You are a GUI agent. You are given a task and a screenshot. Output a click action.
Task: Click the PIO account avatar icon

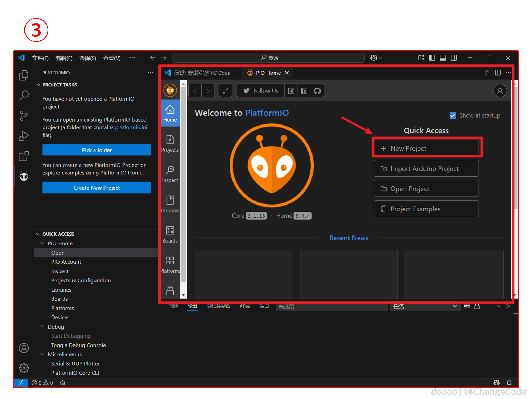500,91
